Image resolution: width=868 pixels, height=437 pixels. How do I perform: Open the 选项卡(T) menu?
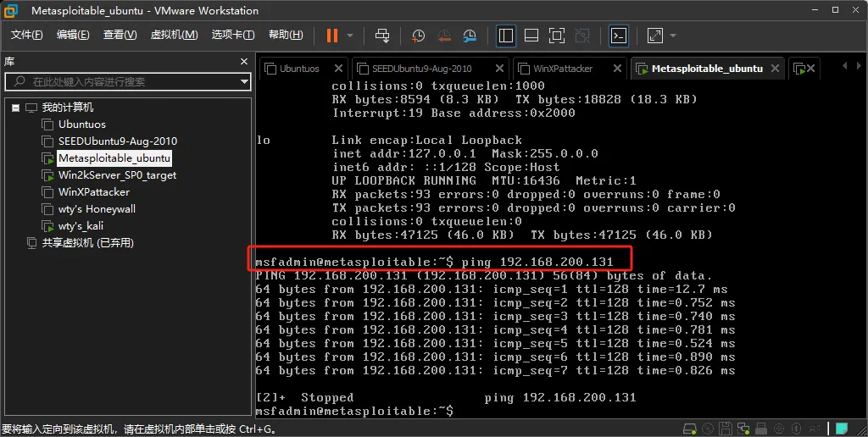[x=232, y=35]
